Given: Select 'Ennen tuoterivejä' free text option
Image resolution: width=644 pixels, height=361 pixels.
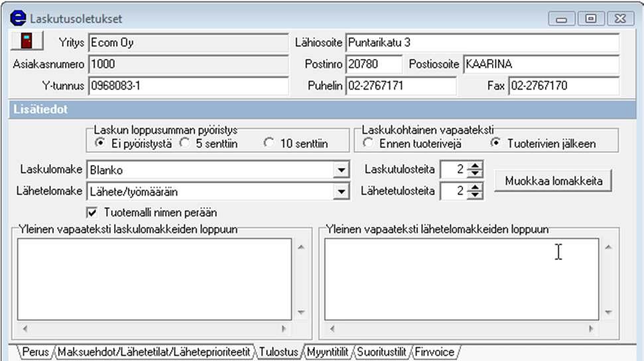Looking at the screenshot, I should click(368, 143).
